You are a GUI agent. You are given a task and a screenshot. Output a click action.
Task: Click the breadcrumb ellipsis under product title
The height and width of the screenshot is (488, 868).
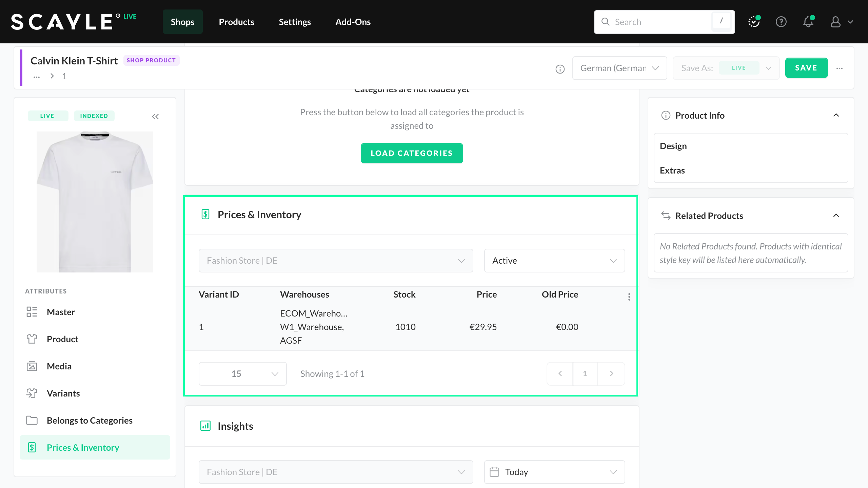point(37,77)
